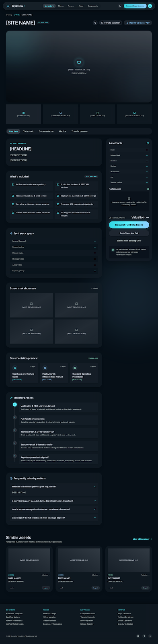Switch to the Metrics tab
This screenshot has height=644, width=158.
tap(62, 131)
